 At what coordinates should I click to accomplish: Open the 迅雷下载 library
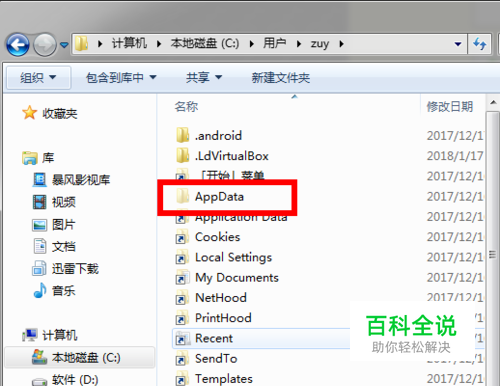pos(76,269)
